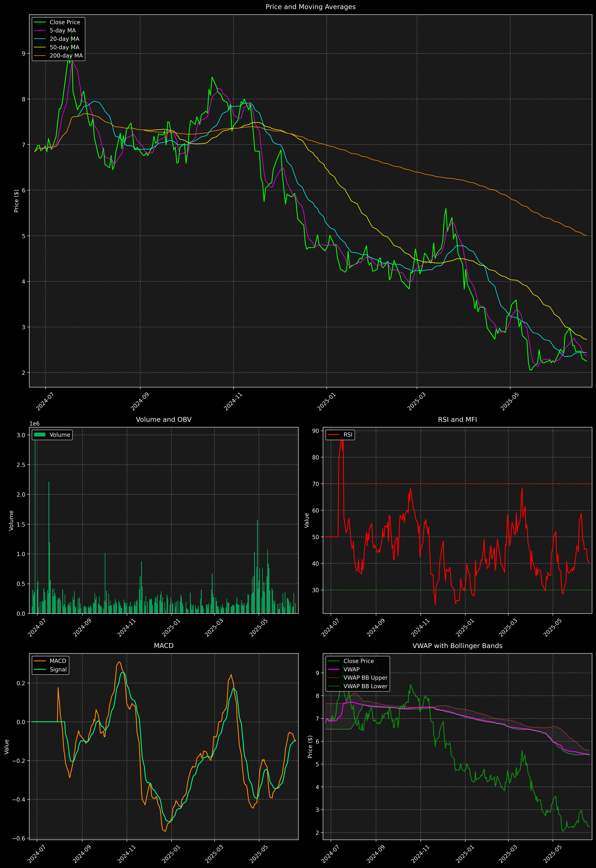Viewport: 596px width, 868px height.
Task: Click '2024-09' date tick under Volume chart
Action: [x=82, y=628]
